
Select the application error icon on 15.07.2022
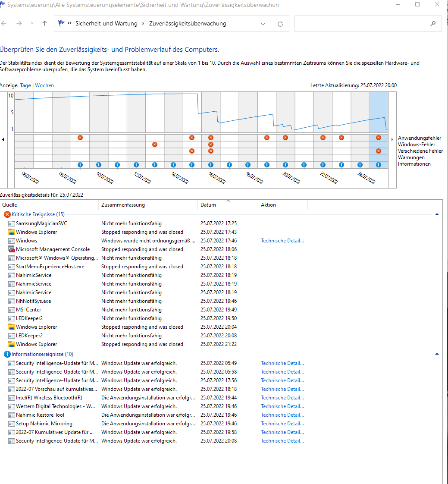click(x=192, y=138)
